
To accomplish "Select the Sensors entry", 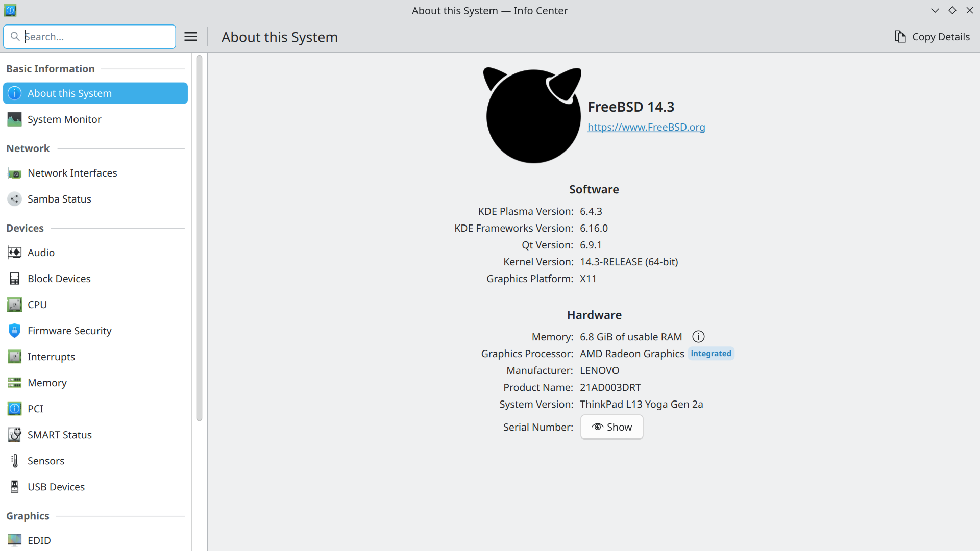I will (46, 461).
